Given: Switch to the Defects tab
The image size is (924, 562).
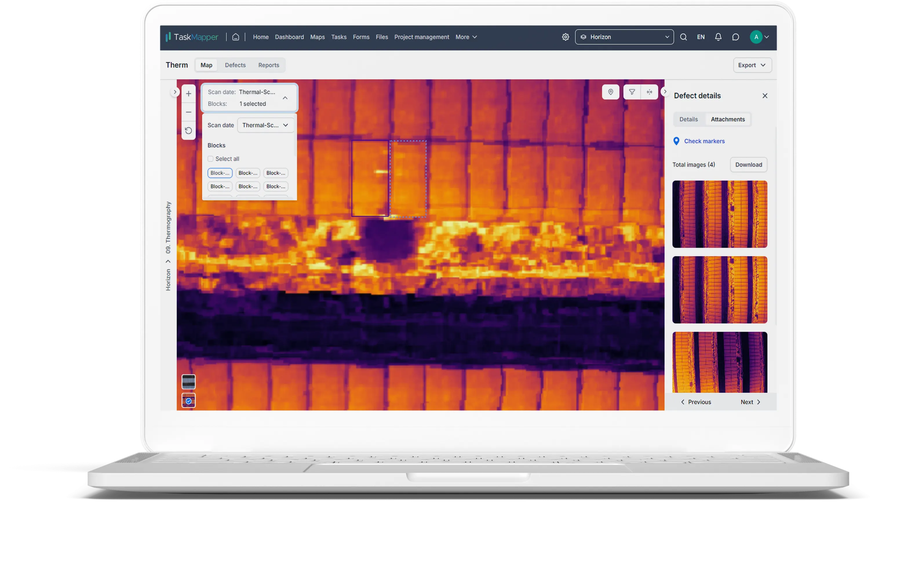Looking at the screenshot, I should 235,65.
